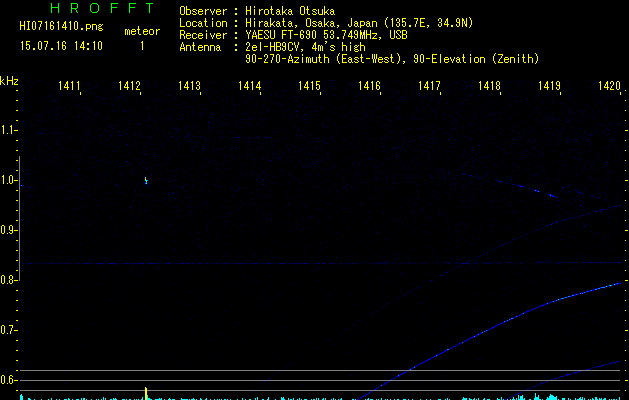This screenshot has width=629, height=400.
Task: Click the bright blue Doppler trace curve
Action: pyautogui.click(x=489, y=329)
